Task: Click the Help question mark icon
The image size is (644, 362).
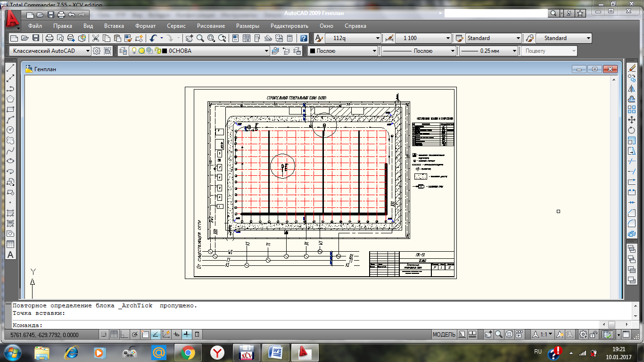Action: 304,38
